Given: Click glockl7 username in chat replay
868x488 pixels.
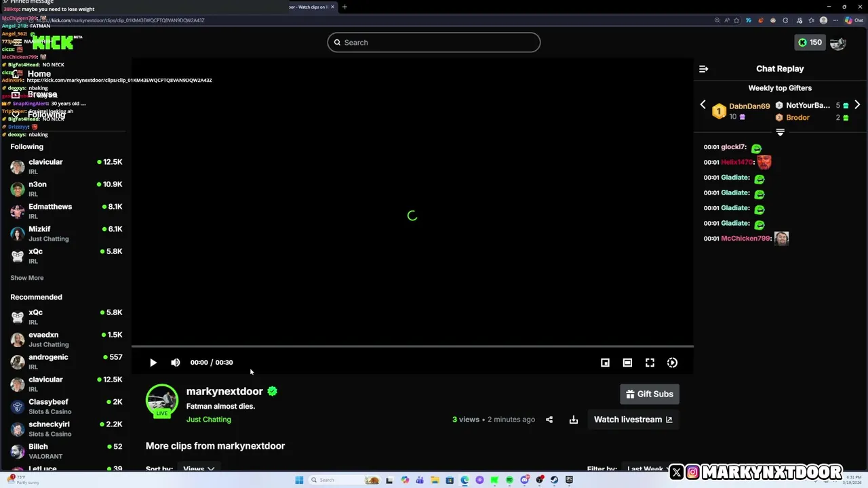Looking at the screenshot, I should click(x=733, y=147).
